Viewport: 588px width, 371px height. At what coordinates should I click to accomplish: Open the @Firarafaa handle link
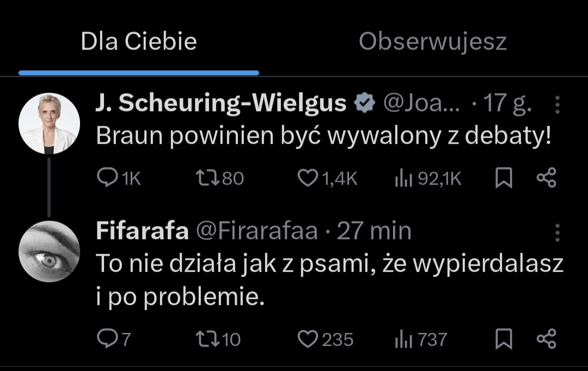click(256, 232)
